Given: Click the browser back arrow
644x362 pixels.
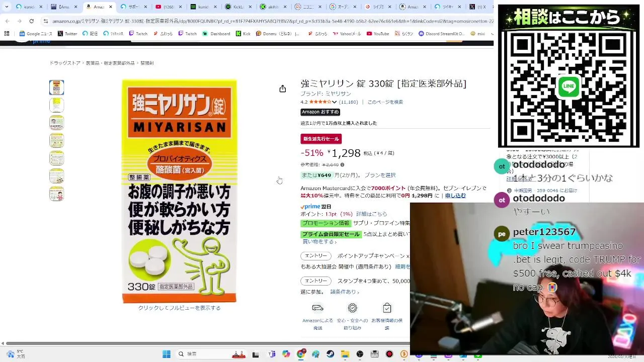Looking at the screenshot, I should 7,21.
